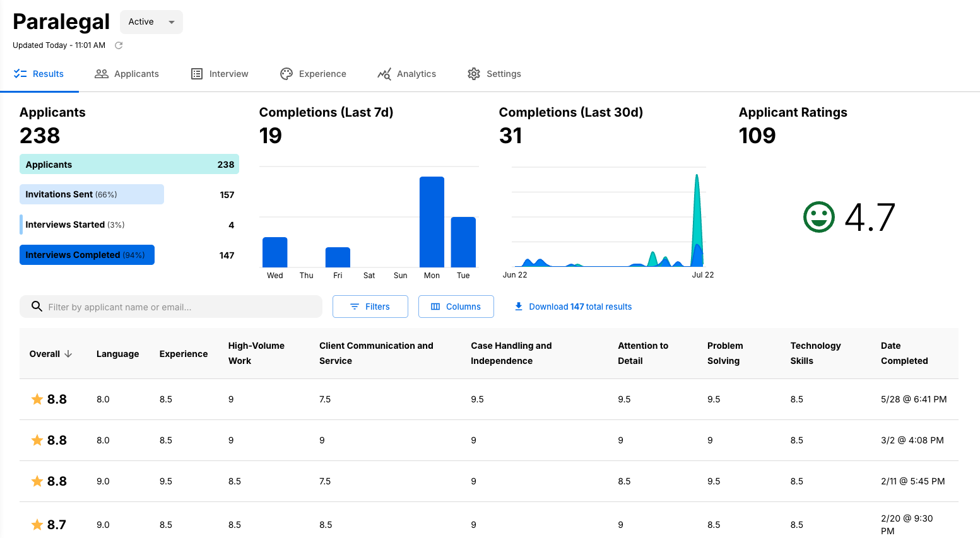
Task: Click the Applicants people icon
Action: [101, 74]
